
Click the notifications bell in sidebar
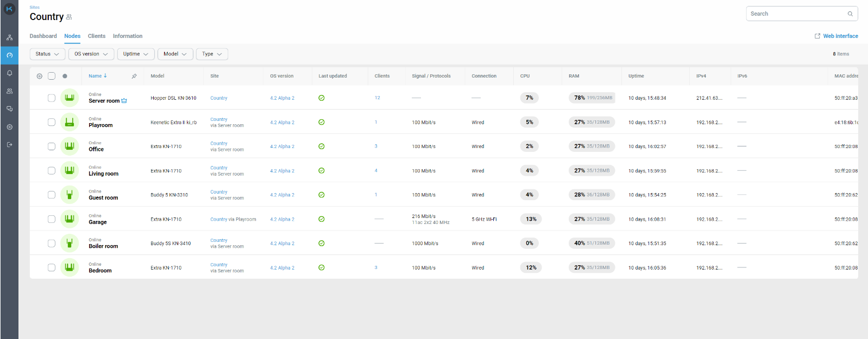coord(9,73)
